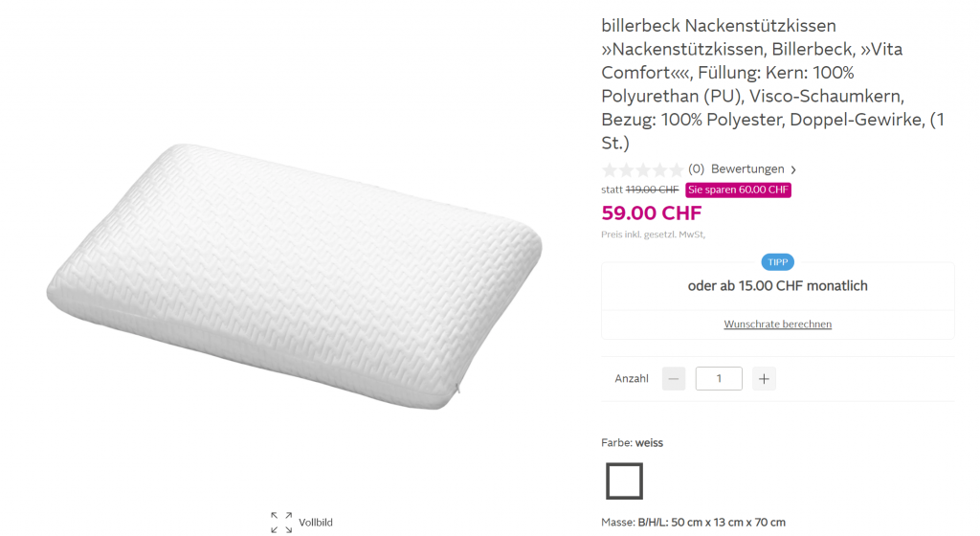Open the 'Wunschrate berechnen' link

click(x=777, y=324)
